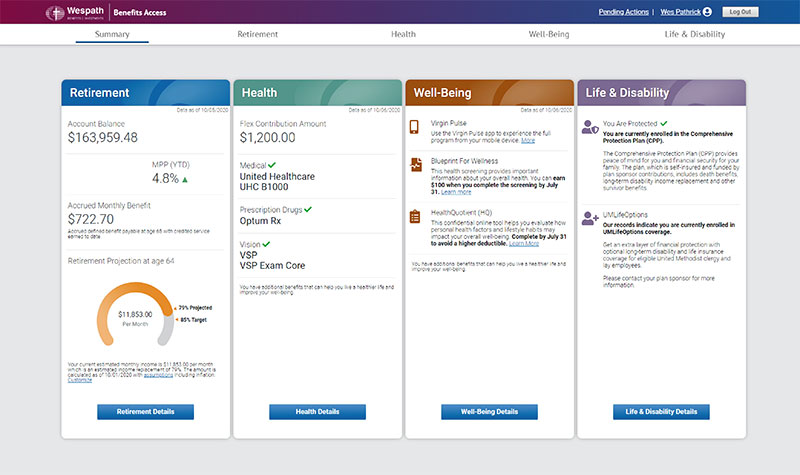The height and width of the screenshot is (475, 800).
Task: Click Learn more under Blueprint For Wellness
Action: click(x=456, y=192)
